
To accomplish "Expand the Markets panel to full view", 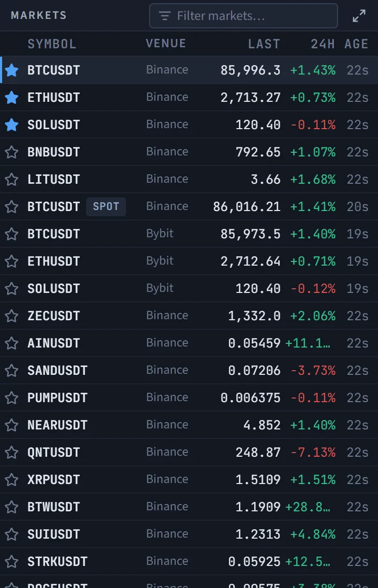I will (359, 16).
